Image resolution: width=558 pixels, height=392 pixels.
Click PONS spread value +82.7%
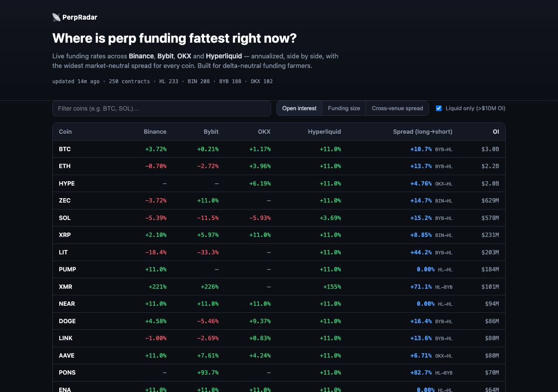pyautogui.click(x=421, y=372)
